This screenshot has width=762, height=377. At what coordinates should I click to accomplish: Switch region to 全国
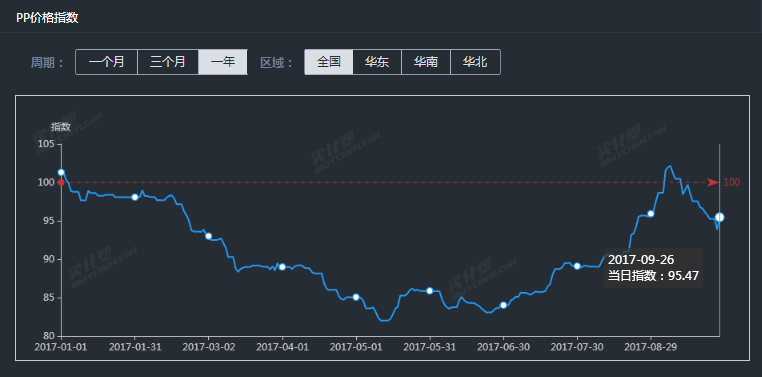point(329,62)
